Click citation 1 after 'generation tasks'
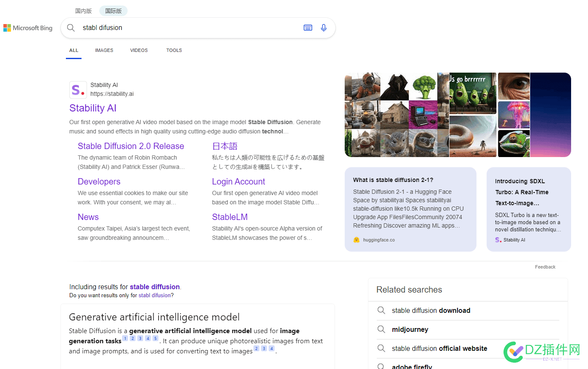Image resolution: width=588 pixels, height=369 pixels. (125, 338)
